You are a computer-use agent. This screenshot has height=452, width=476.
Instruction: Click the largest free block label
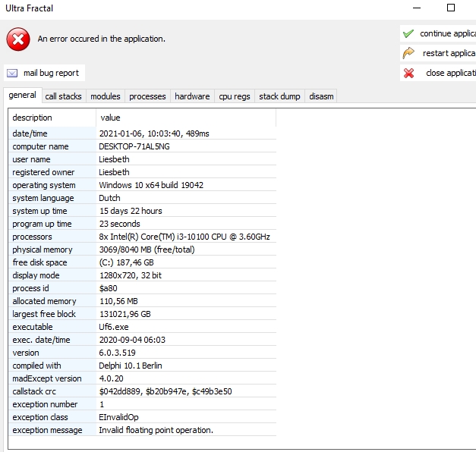(44, 314)
